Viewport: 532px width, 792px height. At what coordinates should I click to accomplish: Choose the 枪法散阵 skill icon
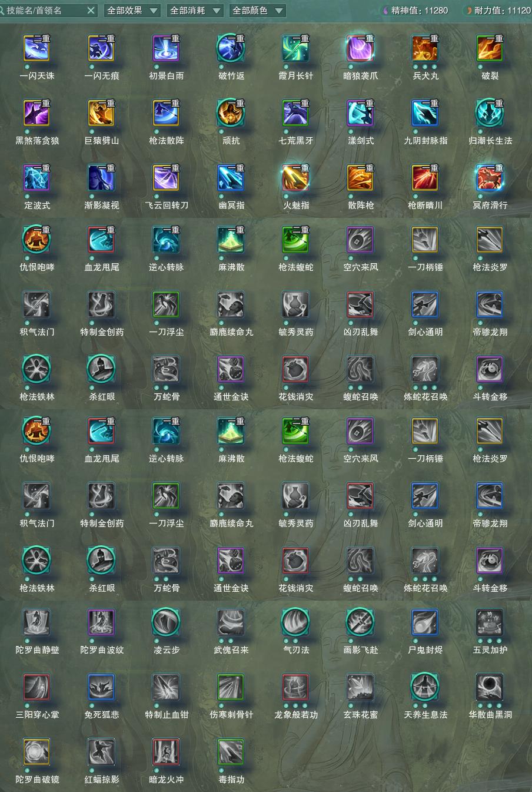tap(166, 114)
